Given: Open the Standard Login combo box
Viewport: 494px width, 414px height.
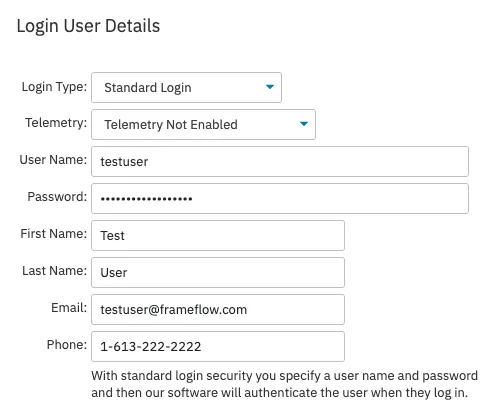Looking at the screenshot, I should 186,87.
